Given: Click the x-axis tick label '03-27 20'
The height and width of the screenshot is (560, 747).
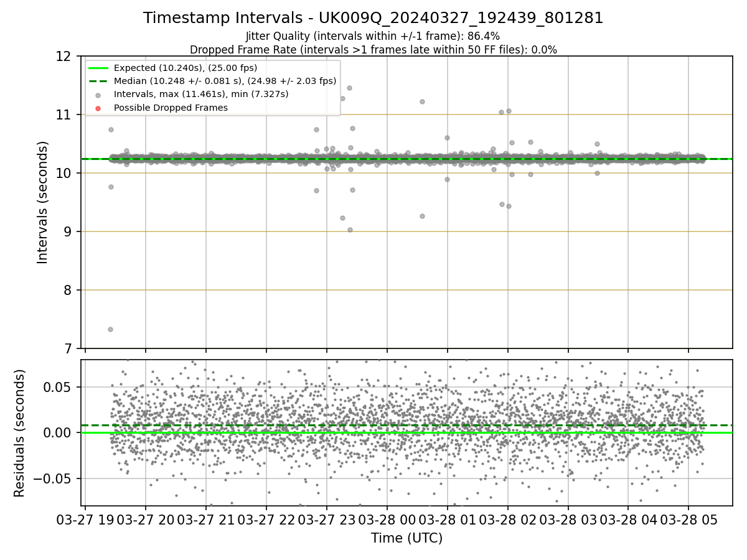Looking at the screenshot, I should [x=146, y=519].
